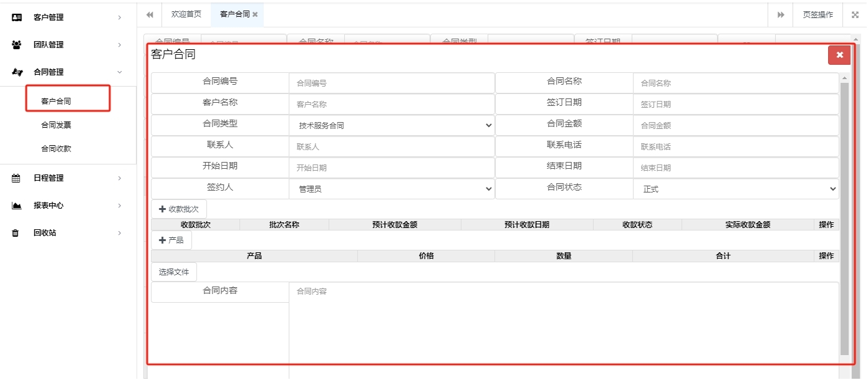The height and width of the screenshot is (380, 868).
Task: Click the double-arrow scroll icon left of tabs
Action: pyautogui.click(x=150, y=14)
